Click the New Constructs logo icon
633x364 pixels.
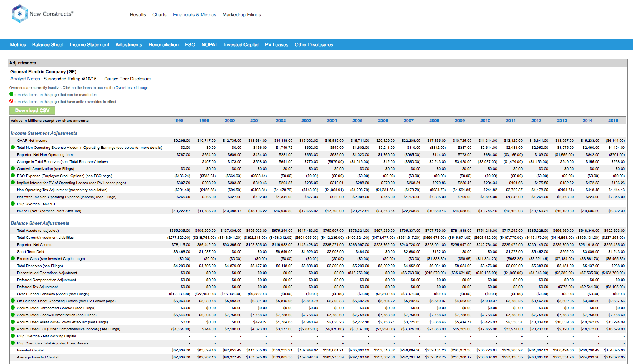coord(20,14)
